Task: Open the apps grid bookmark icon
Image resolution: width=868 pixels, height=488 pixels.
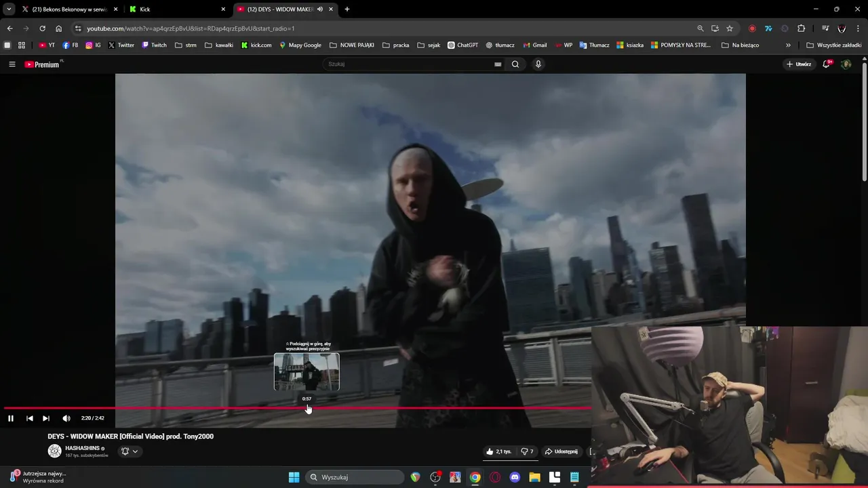Action: [x=22, y=45]
